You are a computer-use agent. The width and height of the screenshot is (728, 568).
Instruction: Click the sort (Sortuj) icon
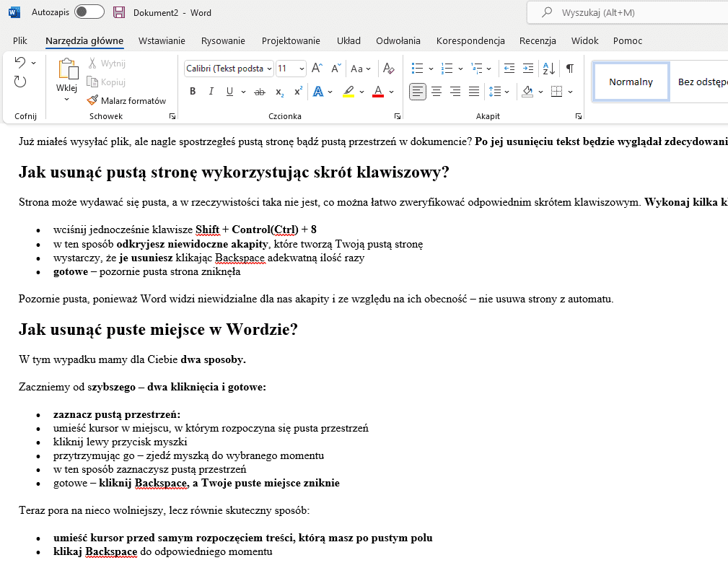[548, 68]
